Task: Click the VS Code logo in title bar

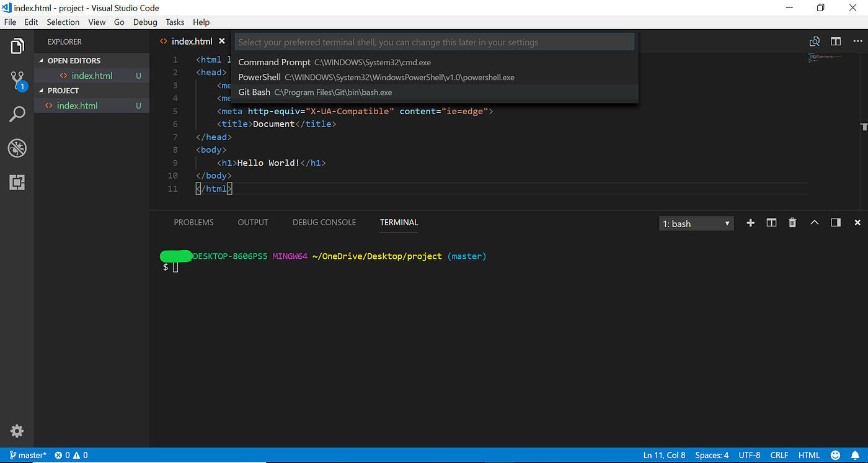Action: (7, 7)
